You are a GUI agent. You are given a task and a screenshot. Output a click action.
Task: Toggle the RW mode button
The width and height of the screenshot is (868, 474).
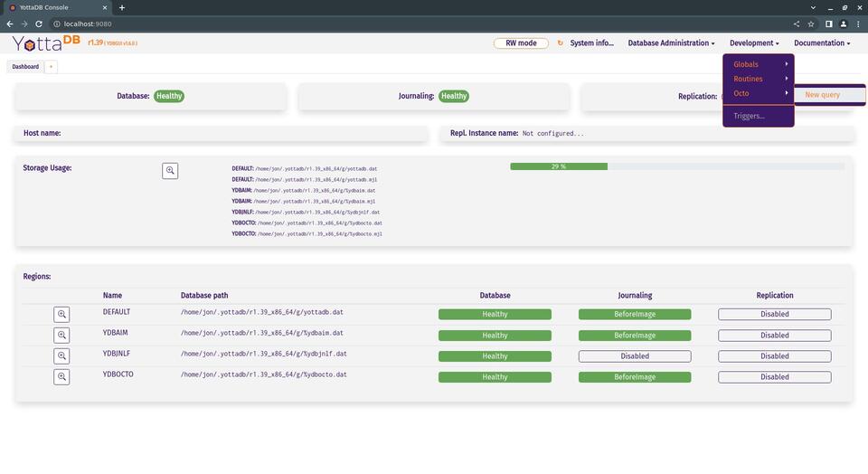click(x=521, y=43)
